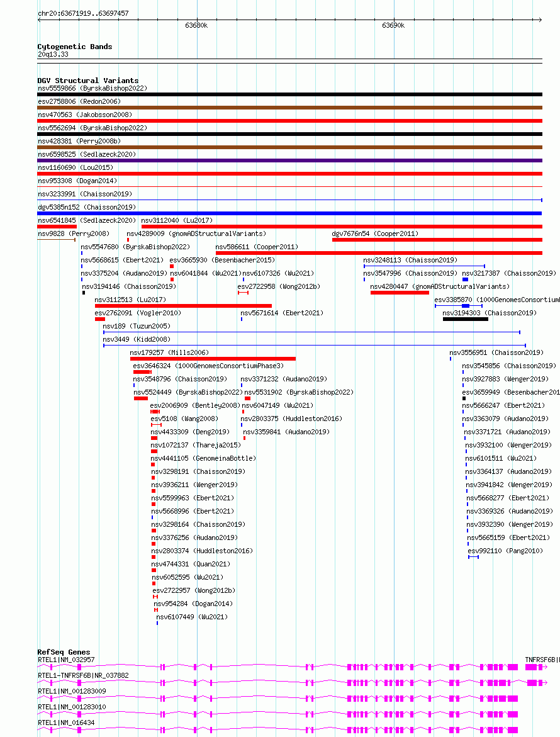Open nsv3359841 (Audano2019) label
Image resolution: width=560 pixels, height=737 pixels.
tap(286, 432)
